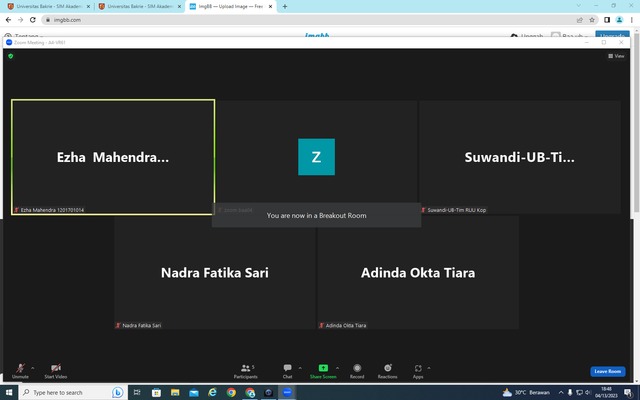The height and width of the screenshot is (400, 640).
Task: Open the volume control in tray
Action: [588, 392]
